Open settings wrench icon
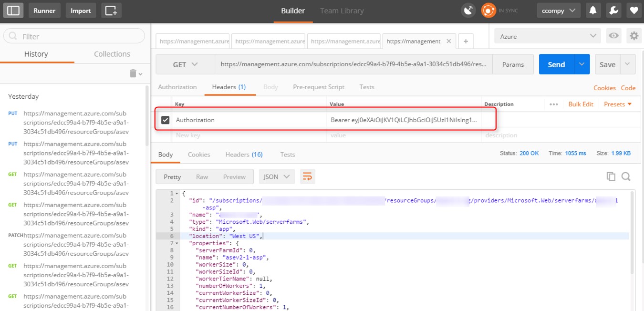The width and height of the screenshot is (644, 311). point(613,10)
